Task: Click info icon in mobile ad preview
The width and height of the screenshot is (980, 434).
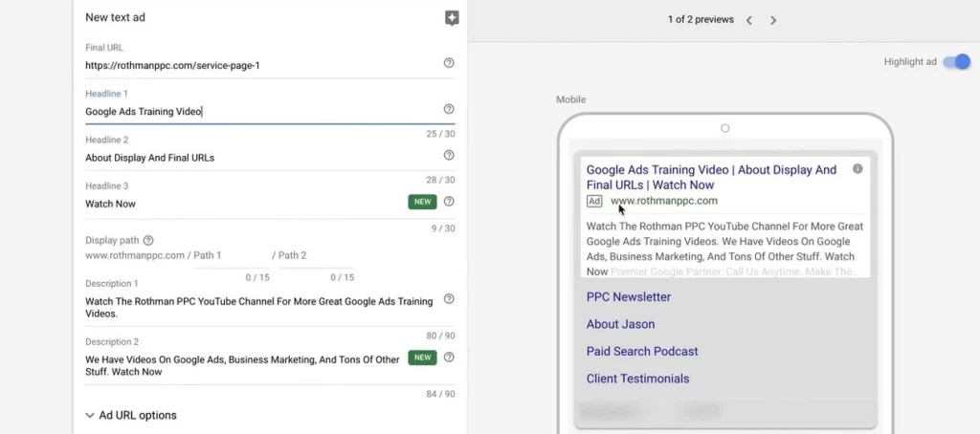Action: [x=857, y=168]
